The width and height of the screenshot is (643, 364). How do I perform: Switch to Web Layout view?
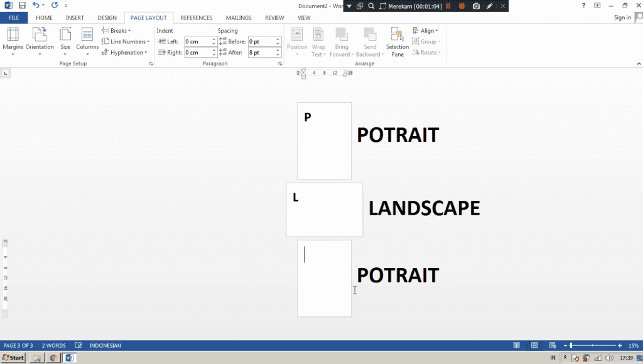(x=552, y=345)
